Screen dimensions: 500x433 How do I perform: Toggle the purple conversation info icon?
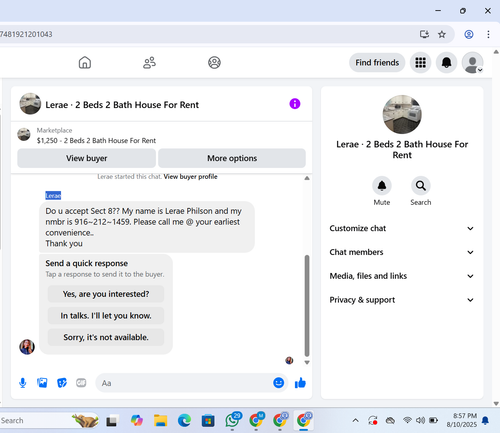pyautogui.click(x=295, y=104)
